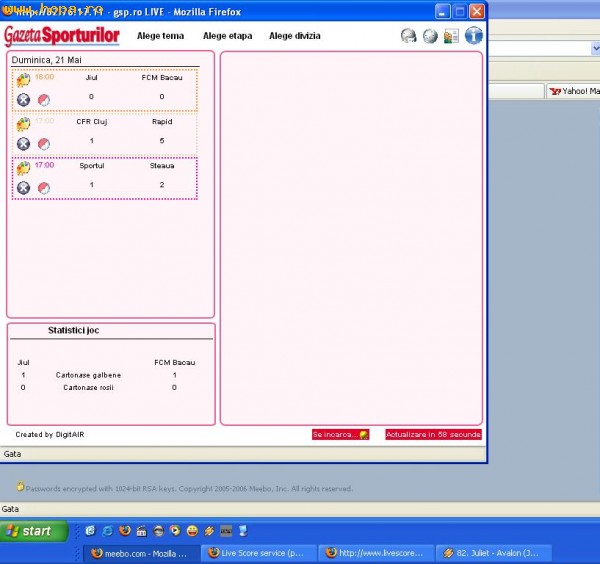Launch Internet Explorer from quick launch
Screen dimensions: 600x564
click(108, 531)
